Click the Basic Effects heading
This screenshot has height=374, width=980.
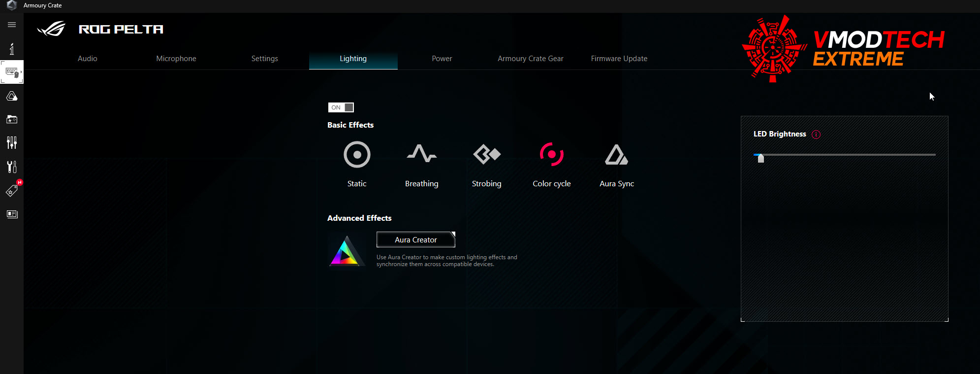click(350, 125)
